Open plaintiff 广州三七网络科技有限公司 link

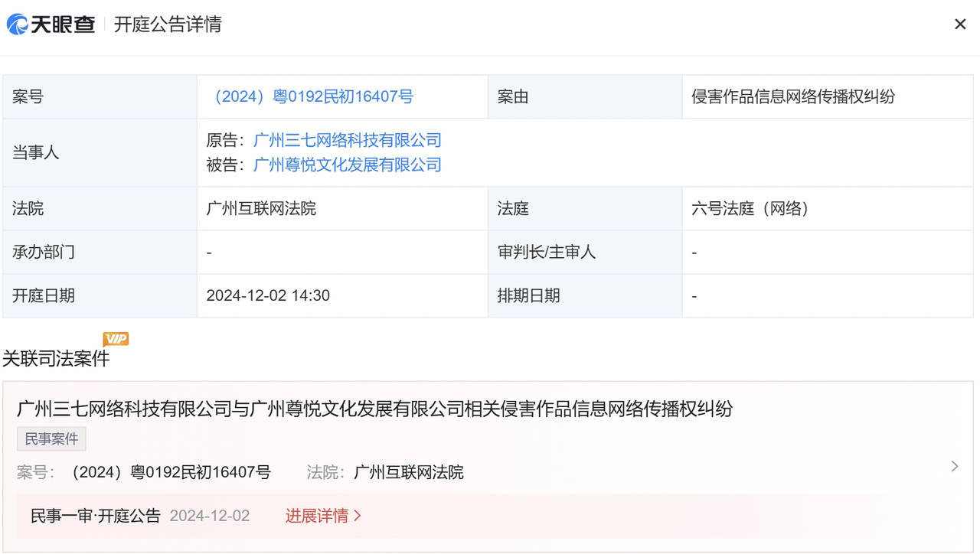(x=348, y=140)
